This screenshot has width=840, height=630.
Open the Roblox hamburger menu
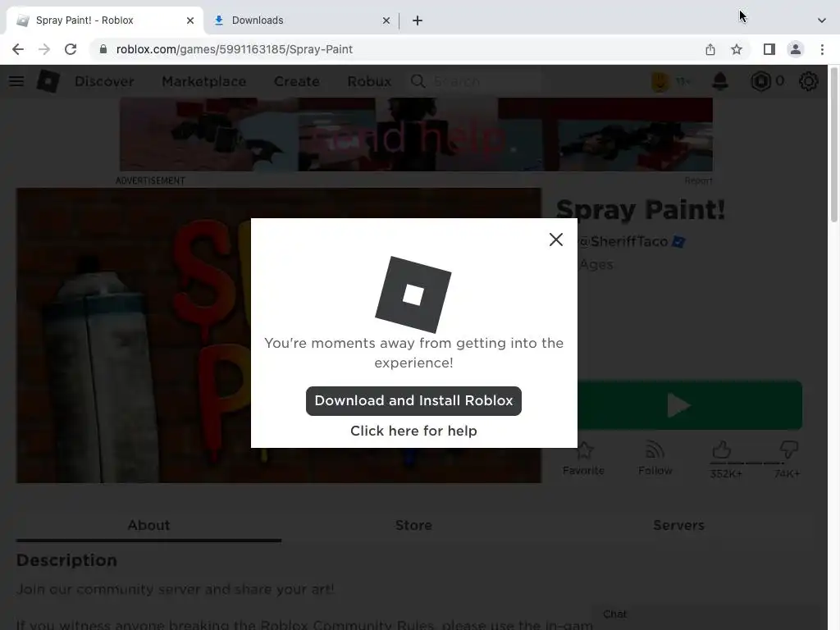pyautogui.click(x=16, y=81)
